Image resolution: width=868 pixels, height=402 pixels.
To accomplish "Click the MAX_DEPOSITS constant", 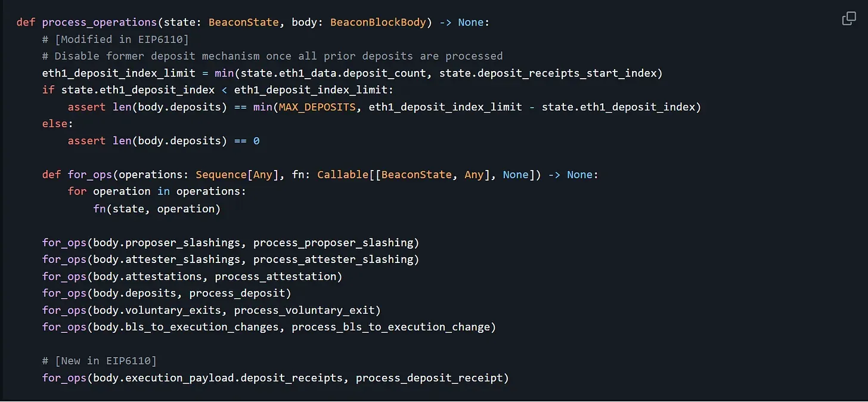I will pos(321,107).
